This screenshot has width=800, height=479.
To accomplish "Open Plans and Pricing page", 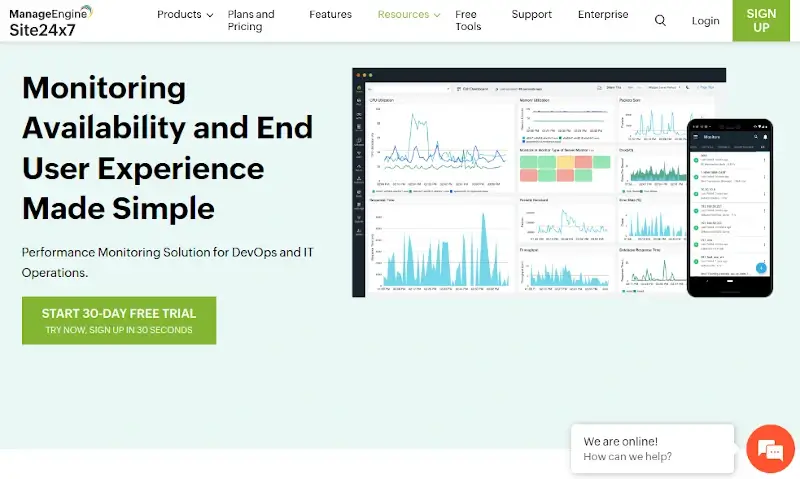I will tap(251, 20).
